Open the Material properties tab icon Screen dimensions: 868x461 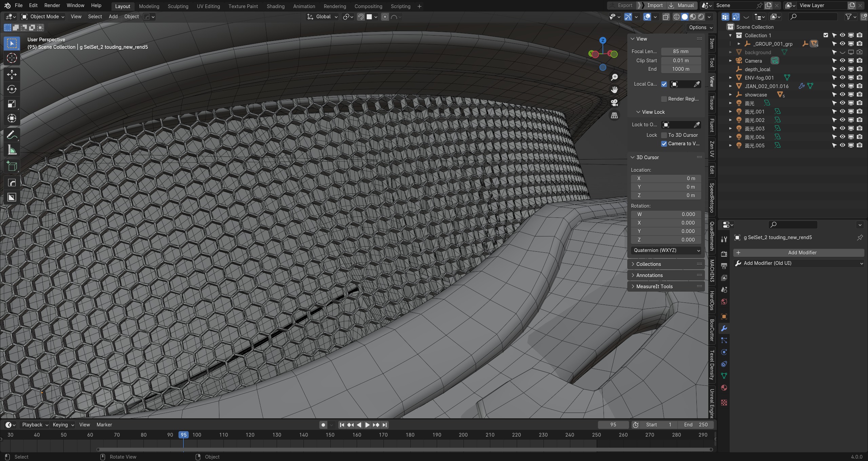(724, 388)
